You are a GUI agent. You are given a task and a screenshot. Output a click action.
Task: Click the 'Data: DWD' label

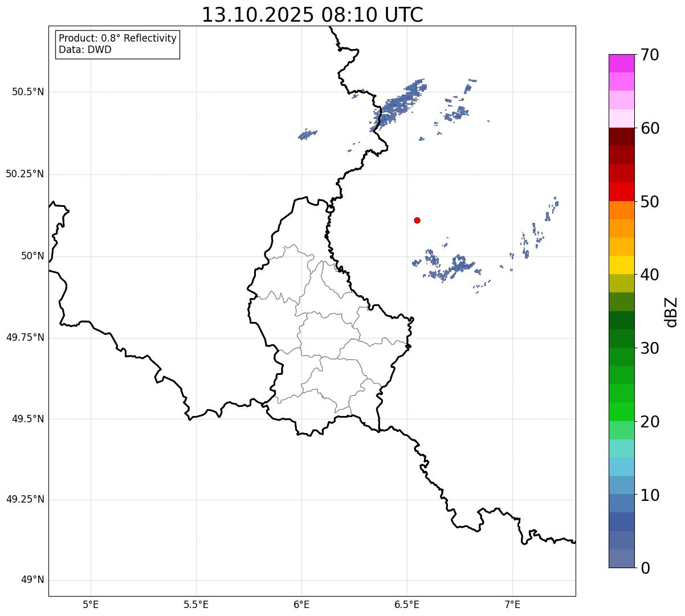(85, 50)
